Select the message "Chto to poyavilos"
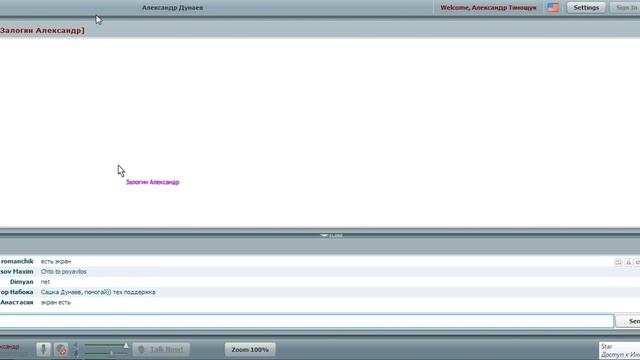The image size is (640, 360). 64,271
